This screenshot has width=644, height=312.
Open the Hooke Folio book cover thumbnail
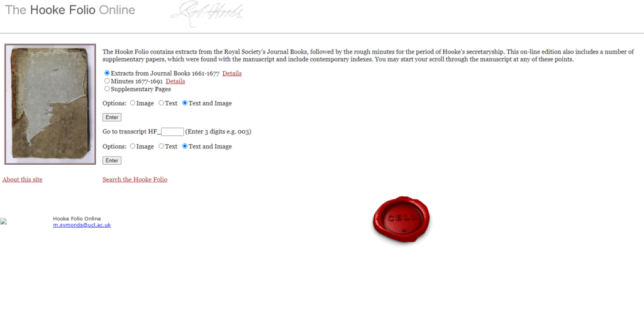(50, 104)
